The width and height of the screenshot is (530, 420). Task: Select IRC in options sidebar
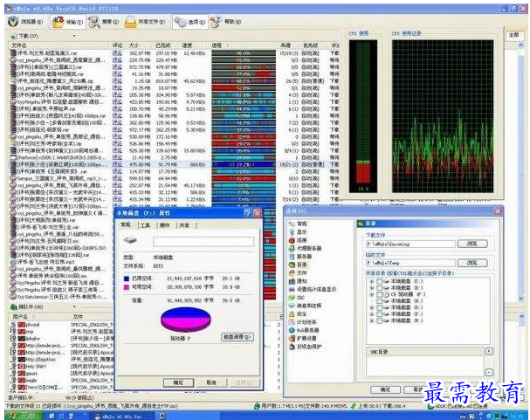coord(297,298)
